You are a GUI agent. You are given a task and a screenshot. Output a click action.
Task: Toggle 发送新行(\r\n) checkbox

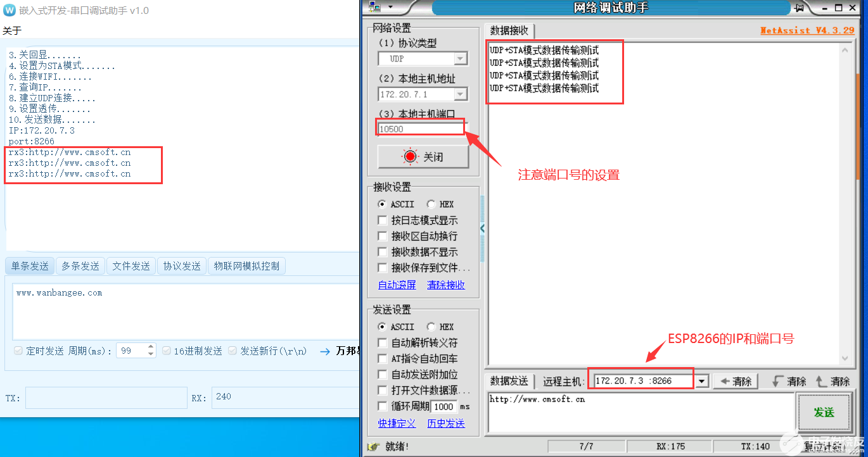(x=233, y=351)
